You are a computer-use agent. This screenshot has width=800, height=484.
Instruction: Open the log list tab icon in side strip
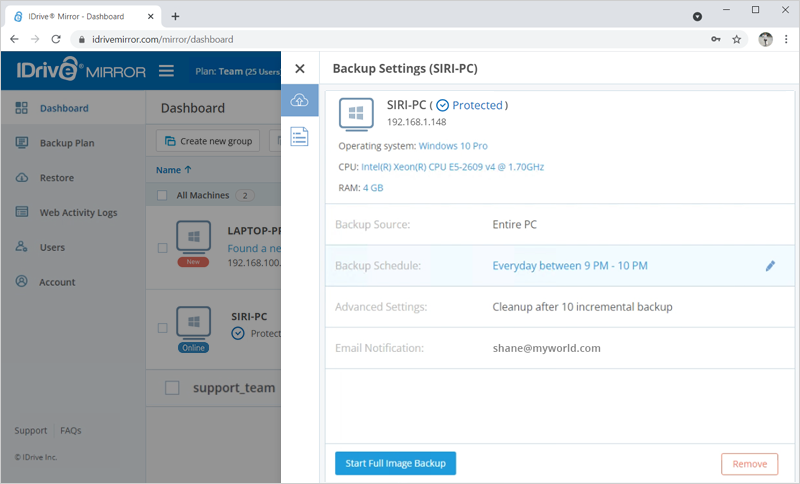click(x=299, y=137)
